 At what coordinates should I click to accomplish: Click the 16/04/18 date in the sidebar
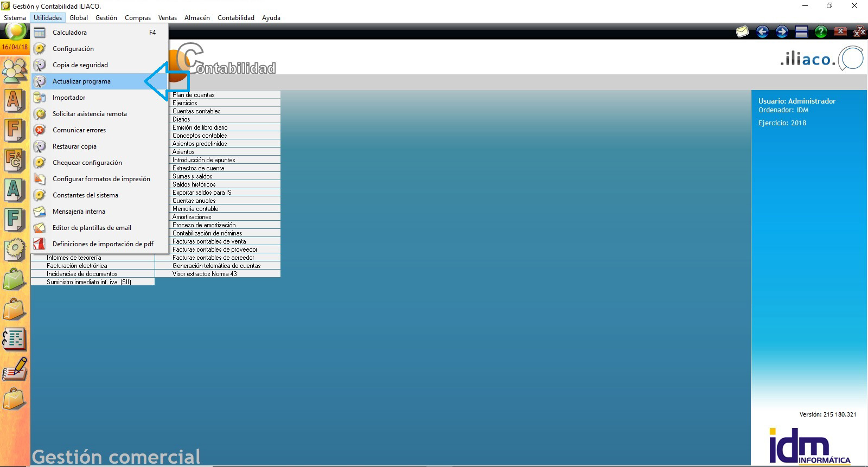[15, 47]
